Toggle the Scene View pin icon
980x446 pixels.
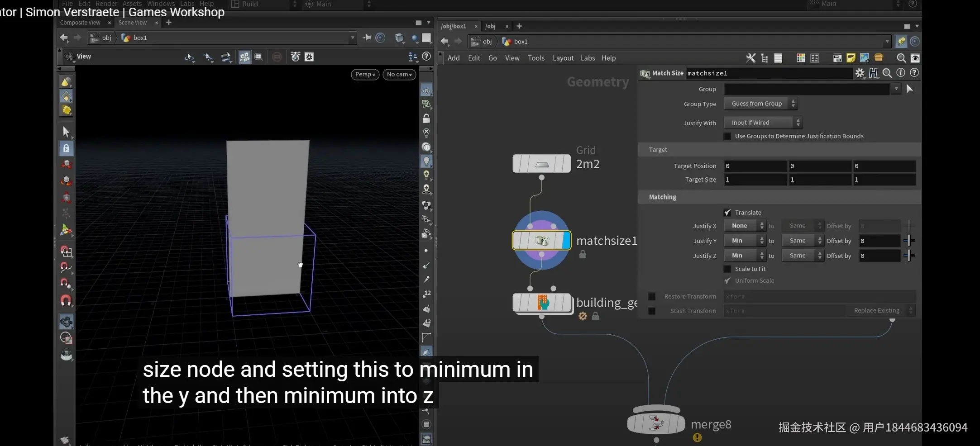pos(367,38)
